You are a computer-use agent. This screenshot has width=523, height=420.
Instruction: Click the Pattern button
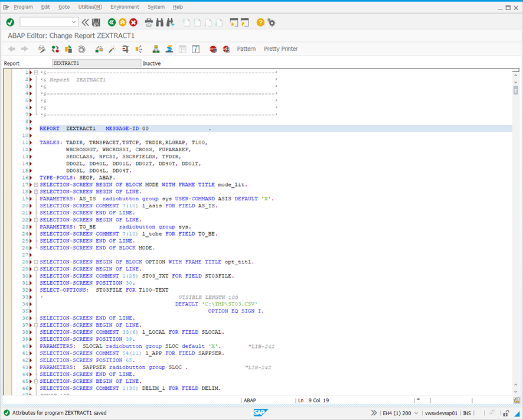(247, 49)
